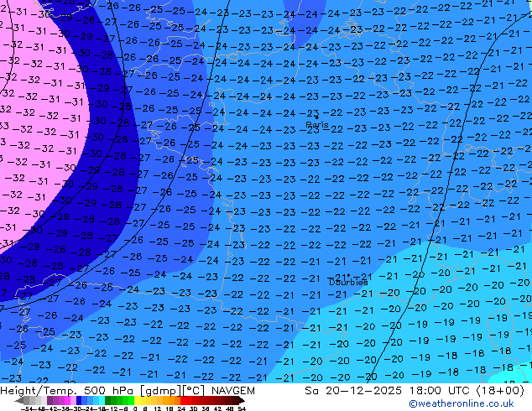Viewport: 532px width, 411px height.
Task: Click the 500 hPa level text
Action: [x=109, y=391]
